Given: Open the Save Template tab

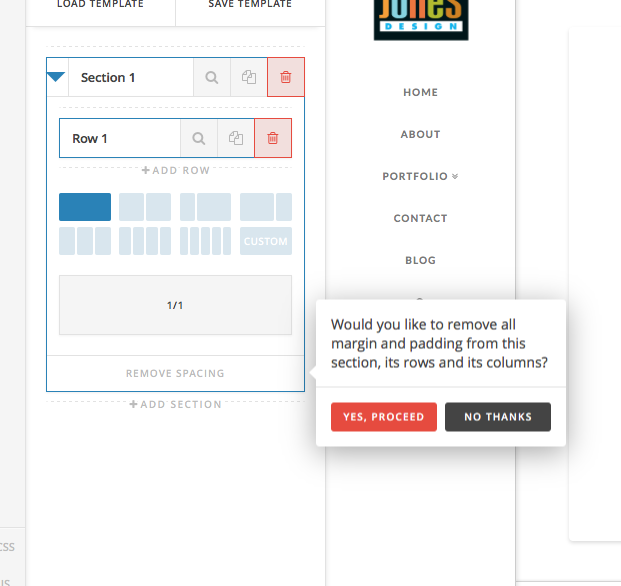Looking at the screenshot, I should coord(250,5).
